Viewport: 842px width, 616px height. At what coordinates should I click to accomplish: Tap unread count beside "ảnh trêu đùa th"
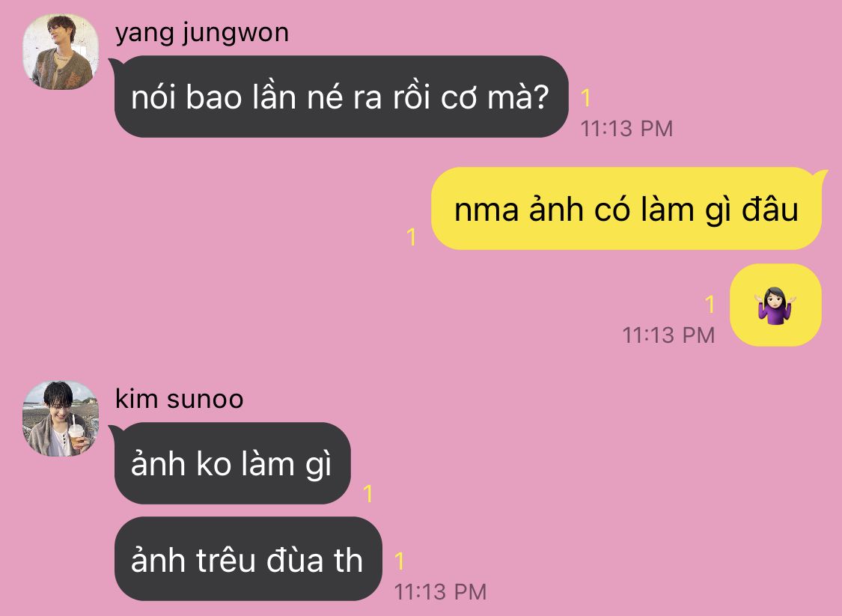click(x=399, y=561)
